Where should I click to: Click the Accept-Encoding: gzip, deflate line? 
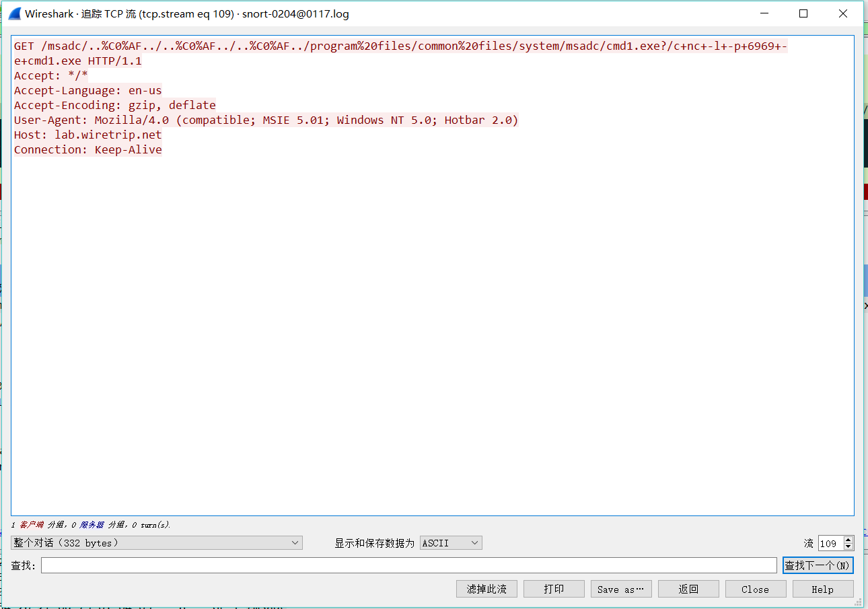point(115,105)
